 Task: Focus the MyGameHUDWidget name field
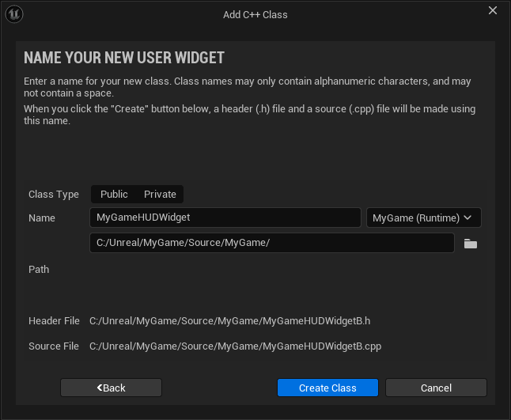(x=225, y=218)
